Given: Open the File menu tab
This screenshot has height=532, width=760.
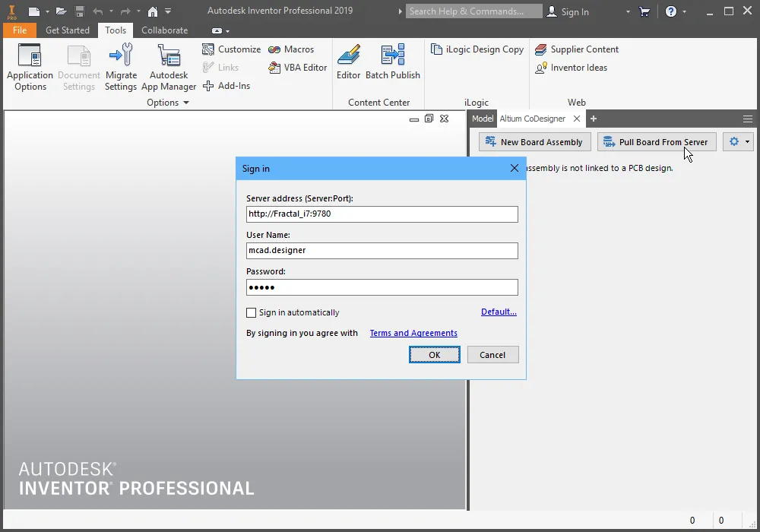Looking at the screenshot, I should tap(20, 30).
